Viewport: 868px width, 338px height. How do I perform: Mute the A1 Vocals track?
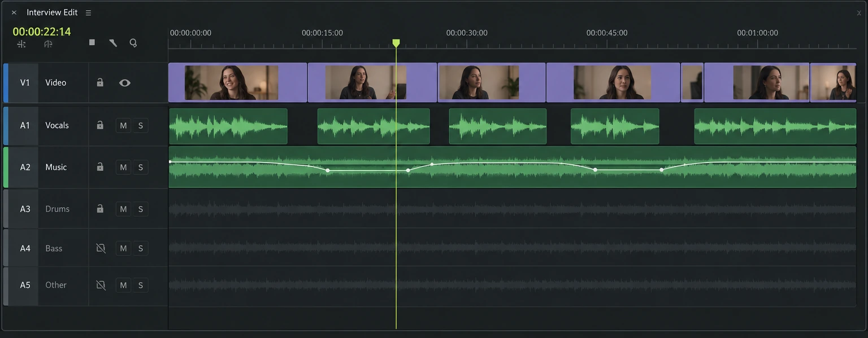pyautogui.click(x=123, y=125)
